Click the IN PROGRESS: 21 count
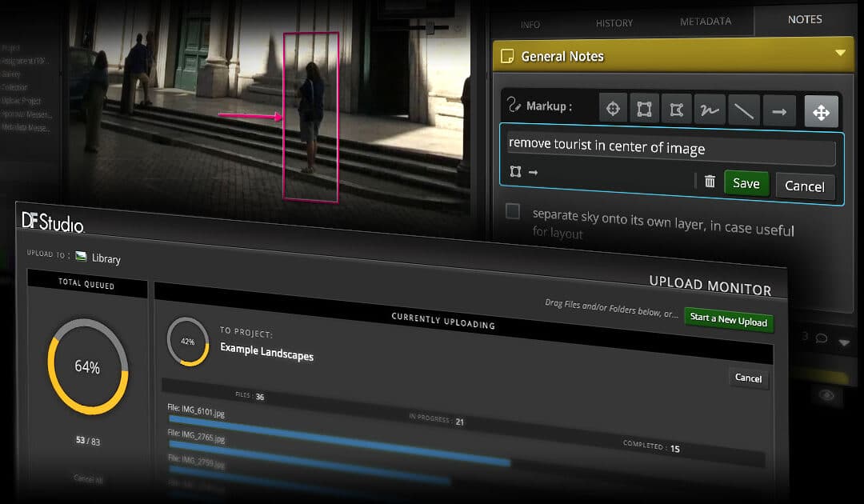Image resolution: width=864 pixels, height=504 pixels. tap(437, 420)
